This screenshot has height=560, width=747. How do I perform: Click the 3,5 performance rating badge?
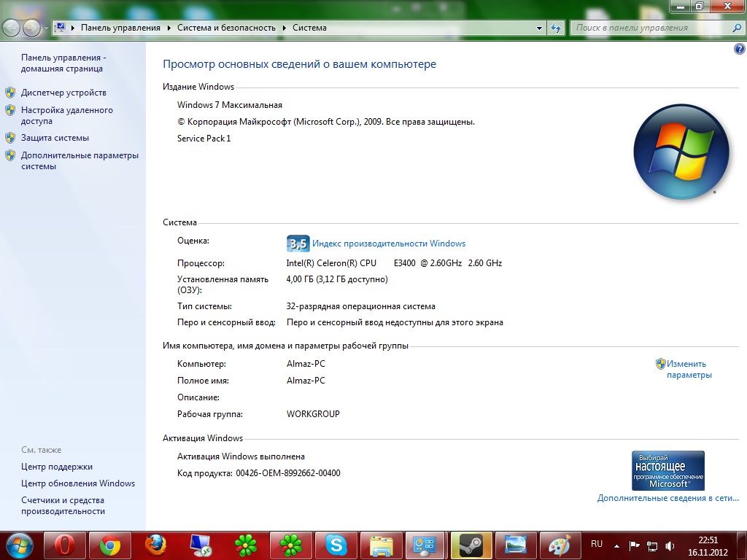[298, 244]
